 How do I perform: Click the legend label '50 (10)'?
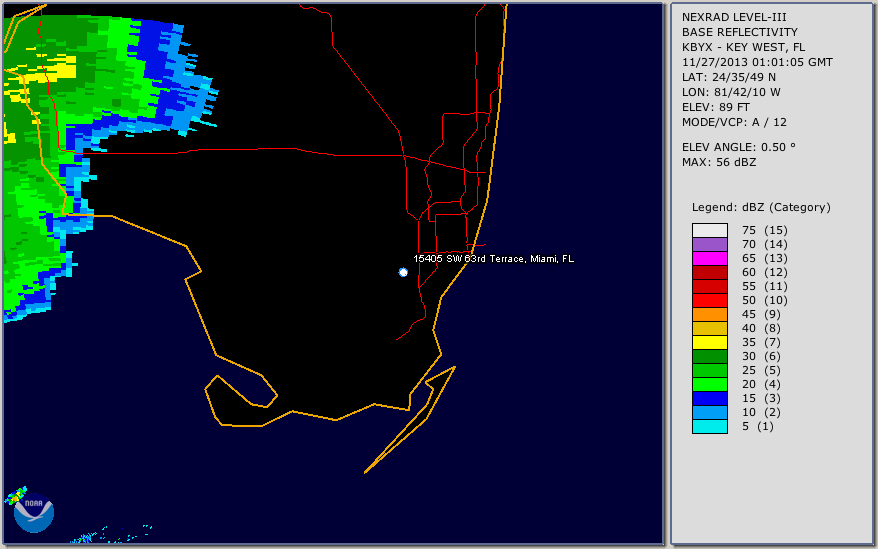coord(764,300)
